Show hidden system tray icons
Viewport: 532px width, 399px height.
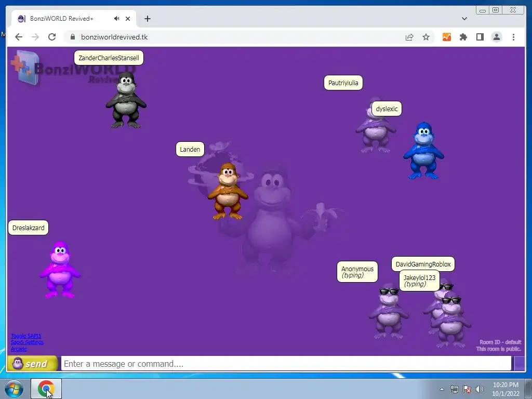[442, 389]
